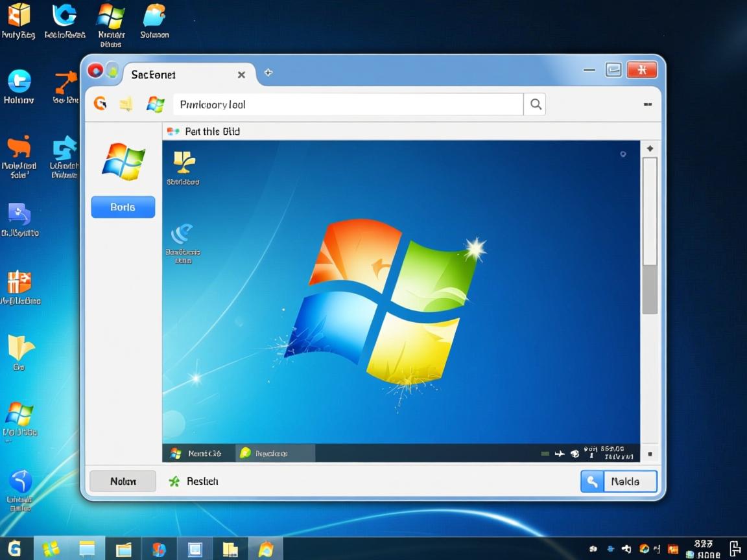This screenshot has height=560, width=747.
Task: Click the yellow folder icon beside address bar
Action: pyautogui.click(x=126, y=104)
